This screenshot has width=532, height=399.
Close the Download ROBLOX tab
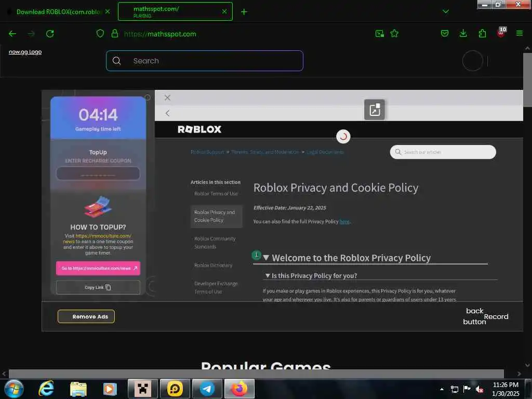(x=108, y=11)
